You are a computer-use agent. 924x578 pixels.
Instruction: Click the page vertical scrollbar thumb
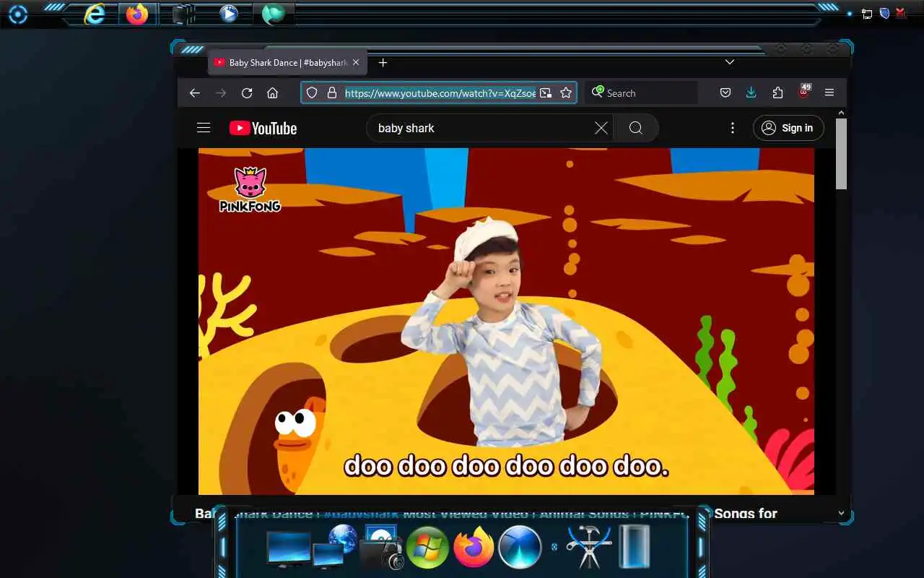[841, 154]
